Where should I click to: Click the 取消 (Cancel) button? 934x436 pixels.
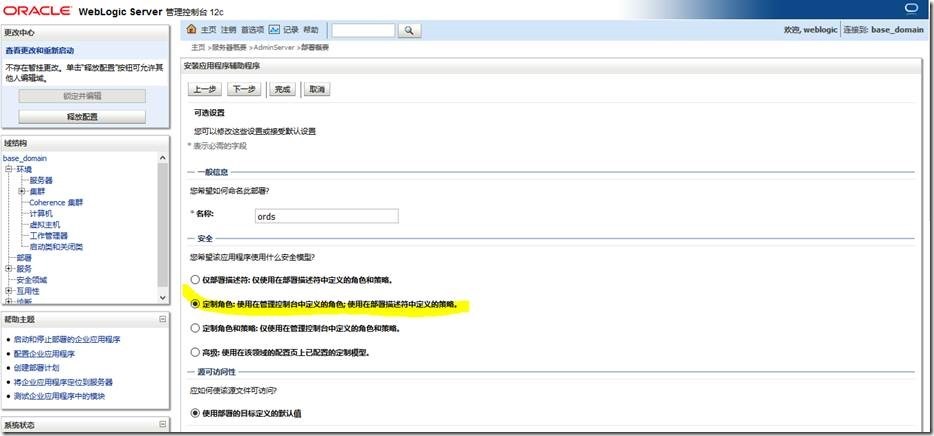317,89
